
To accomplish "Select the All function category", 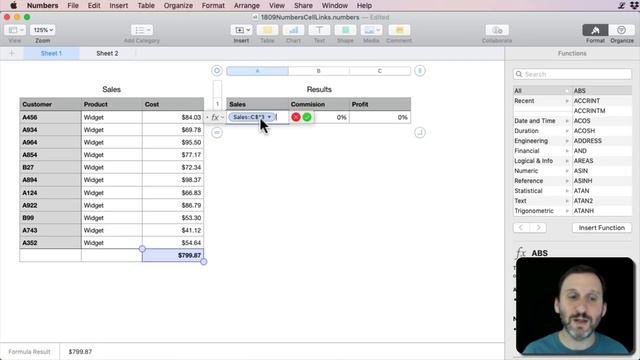I will 542,91.
